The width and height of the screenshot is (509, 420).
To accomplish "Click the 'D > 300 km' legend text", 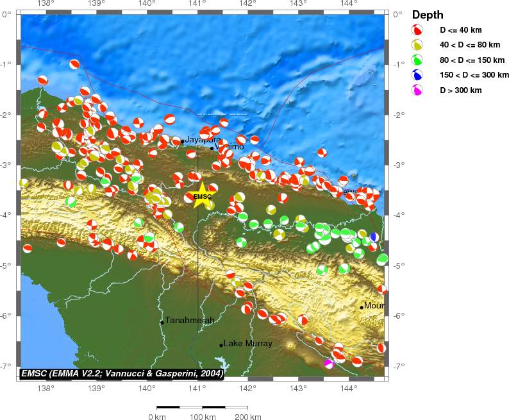I will point(461,90).
